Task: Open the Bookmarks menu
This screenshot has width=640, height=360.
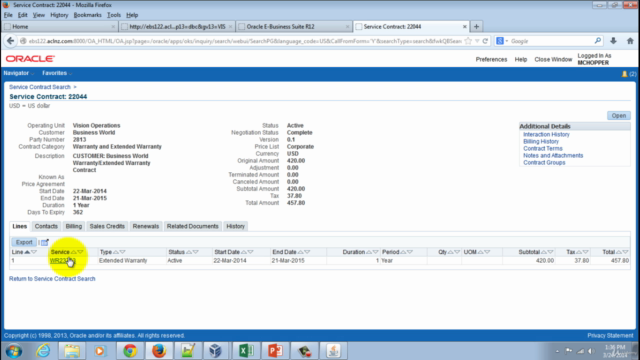Action: pyautogui.click(x=87, y=15)
